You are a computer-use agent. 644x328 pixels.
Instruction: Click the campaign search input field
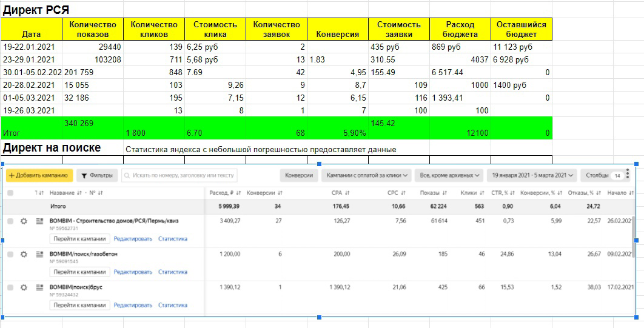pyautogui.click(x=179, y=175)
